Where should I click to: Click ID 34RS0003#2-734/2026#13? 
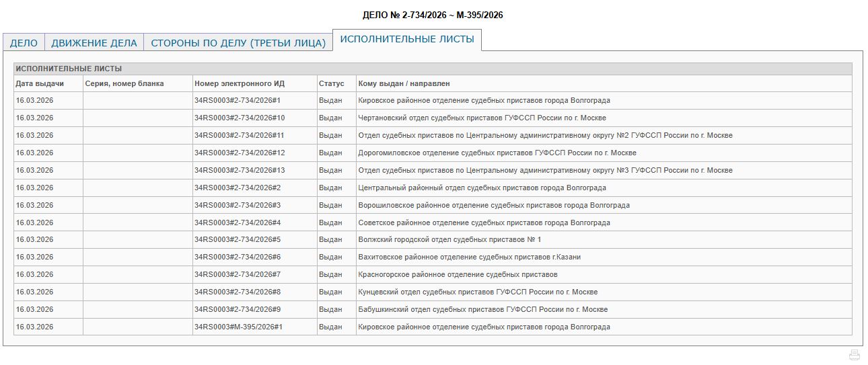(240, 170)
